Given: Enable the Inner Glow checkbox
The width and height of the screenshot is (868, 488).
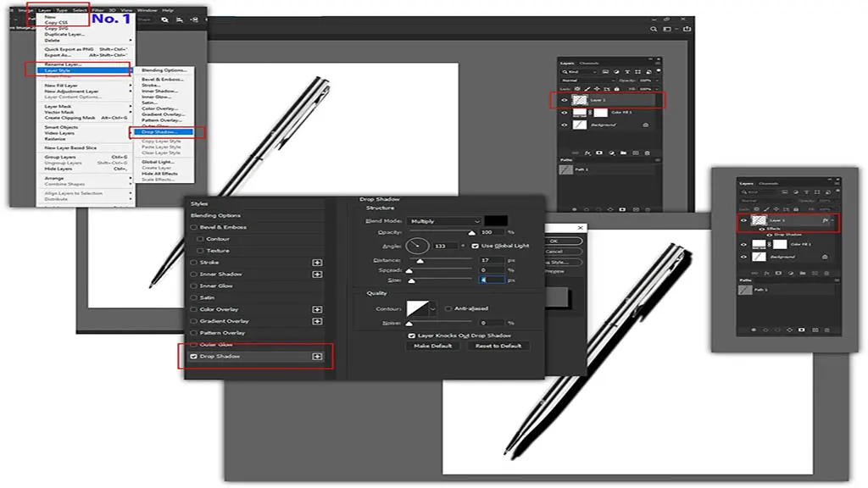Looking at the screenshot, I should (194, 286).
